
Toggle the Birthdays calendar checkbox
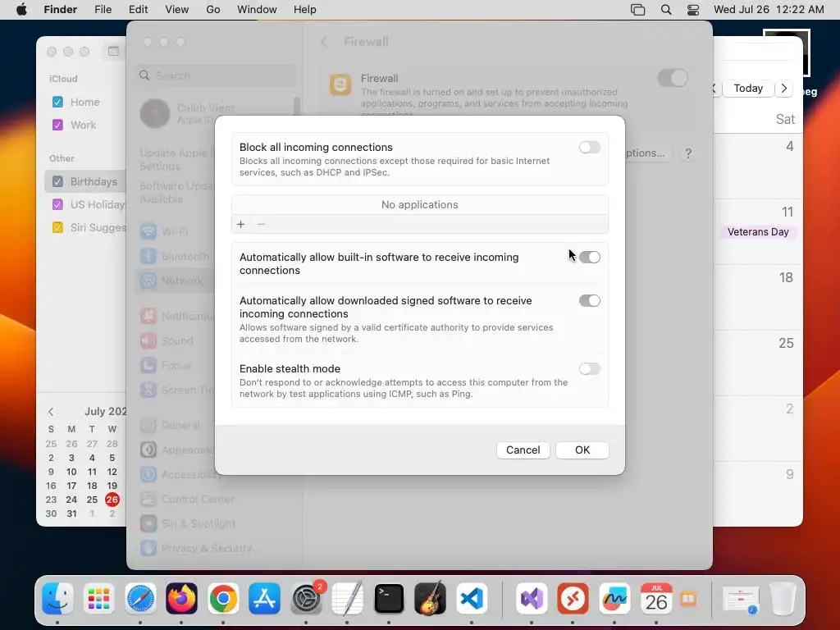58,181
